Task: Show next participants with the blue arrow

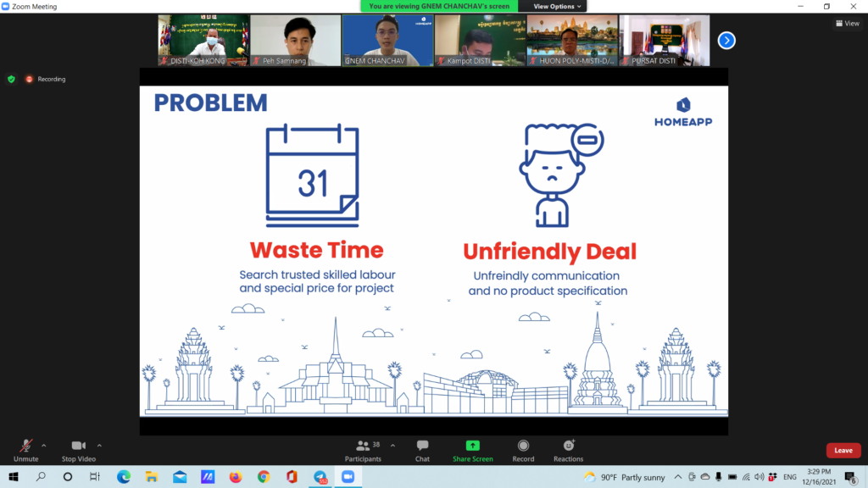Action: (x=726, y=40)
